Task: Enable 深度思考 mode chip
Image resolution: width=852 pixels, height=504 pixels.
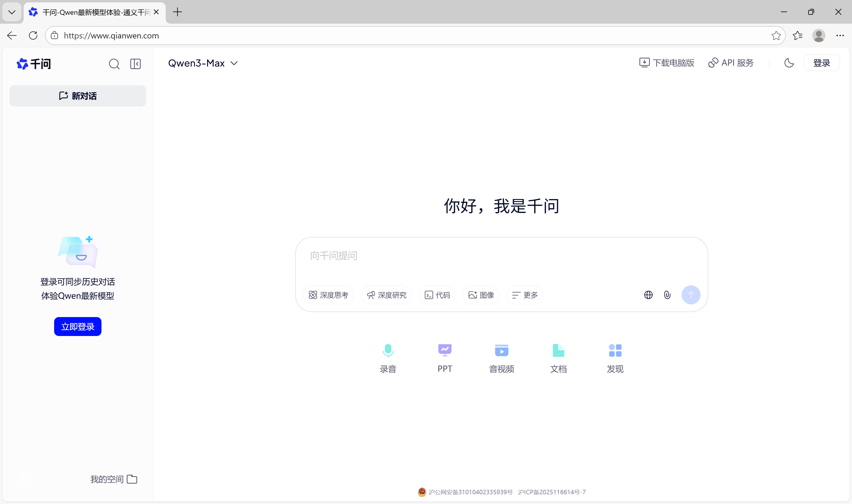Action: point(328,295)
